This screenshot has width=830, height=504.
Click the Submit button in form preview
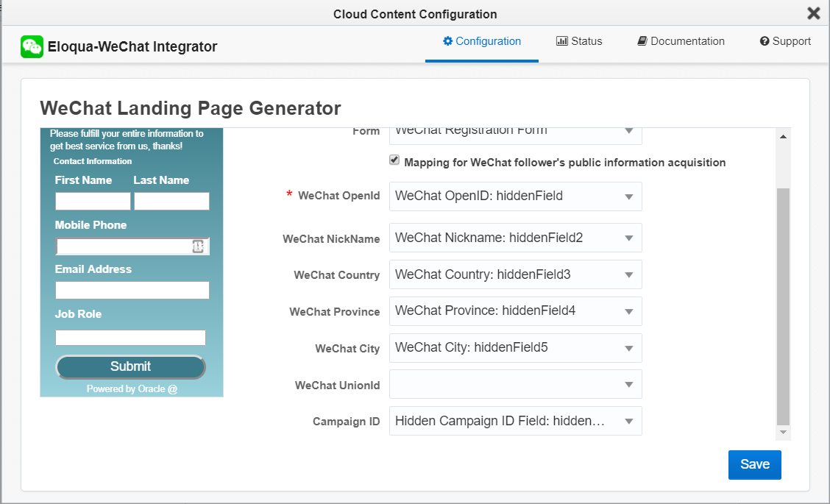coord(131,367)
